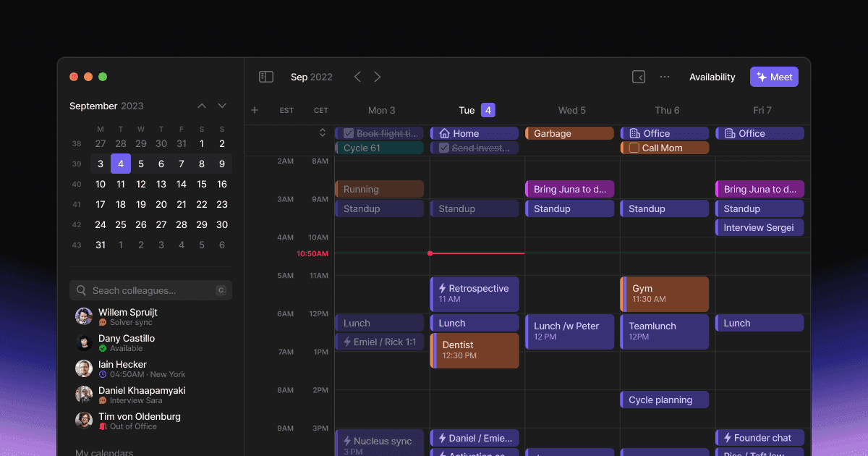
Task: Collapse the all-day events section
Action: pos(323,132)
